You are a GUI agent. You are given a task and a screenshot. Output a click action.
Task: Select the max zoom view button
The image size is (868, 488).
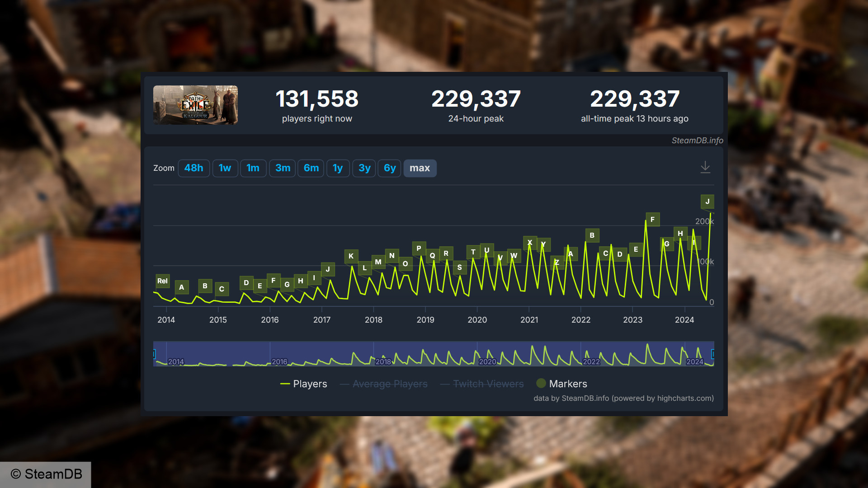pyautogui.click(x=420, y=168)
